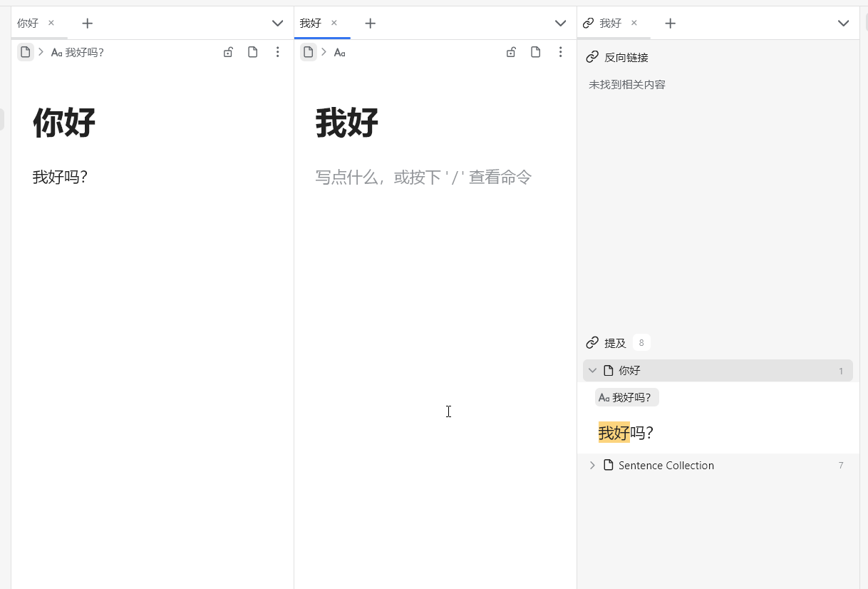Collapse the 你好 mention group
This screenshot has width=868, height=589.
(592, 371)
